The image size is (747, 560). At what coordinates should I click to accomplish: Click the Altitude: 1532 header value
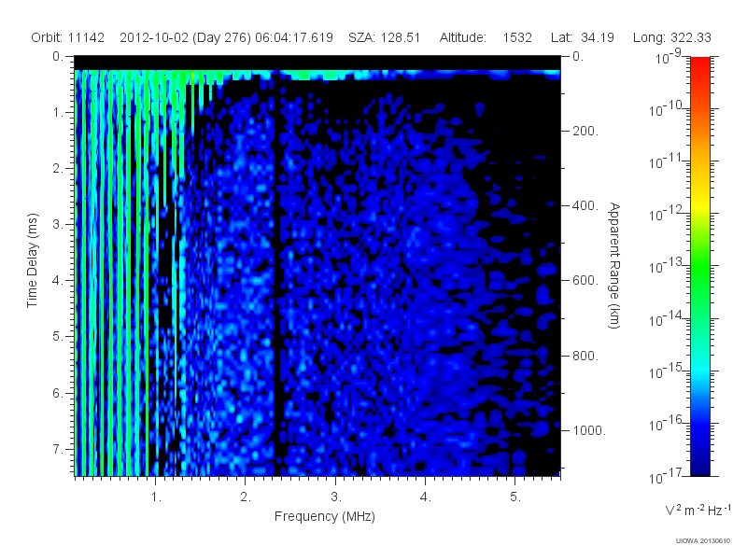tap(486, 37)
